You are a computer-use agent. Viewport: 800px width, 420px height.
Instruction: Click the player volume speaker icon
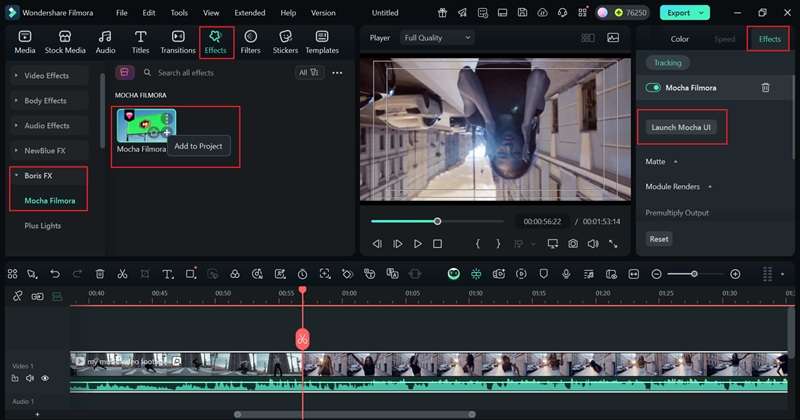pyautogui.click(x=593, y=244)
